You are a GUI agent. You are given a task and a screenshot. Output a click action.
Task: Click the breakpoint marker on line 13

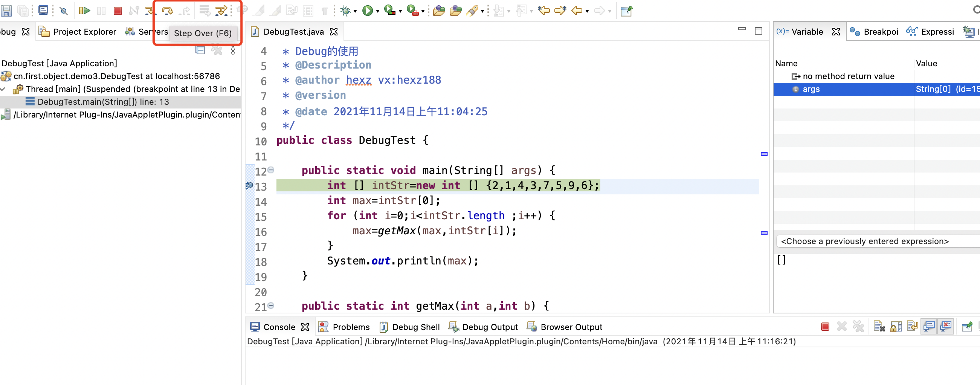(249, 186)
